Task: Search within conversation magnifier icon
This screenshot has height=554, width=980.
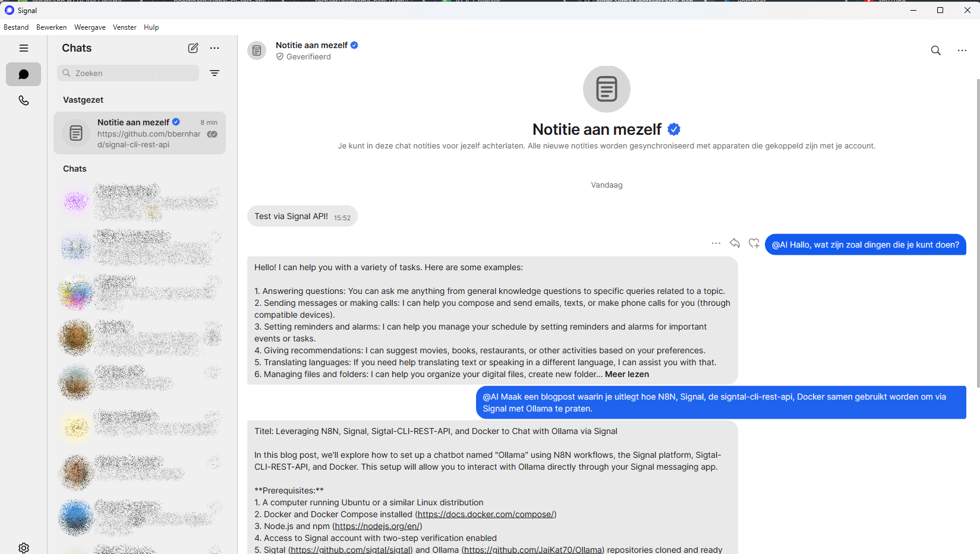Action: pos(935,50)
